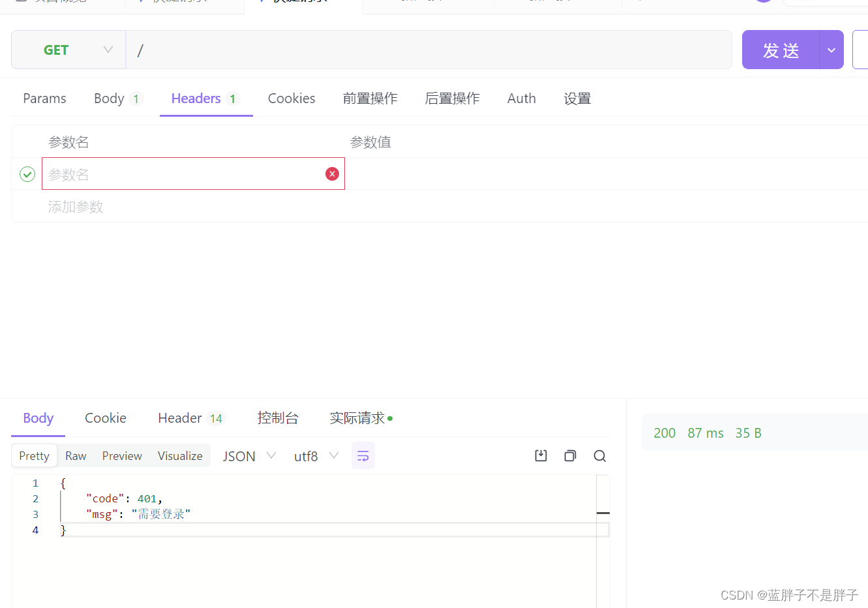Toggle word wrap icon in response toolbar

pyautogui.click(x=363, y=455)
